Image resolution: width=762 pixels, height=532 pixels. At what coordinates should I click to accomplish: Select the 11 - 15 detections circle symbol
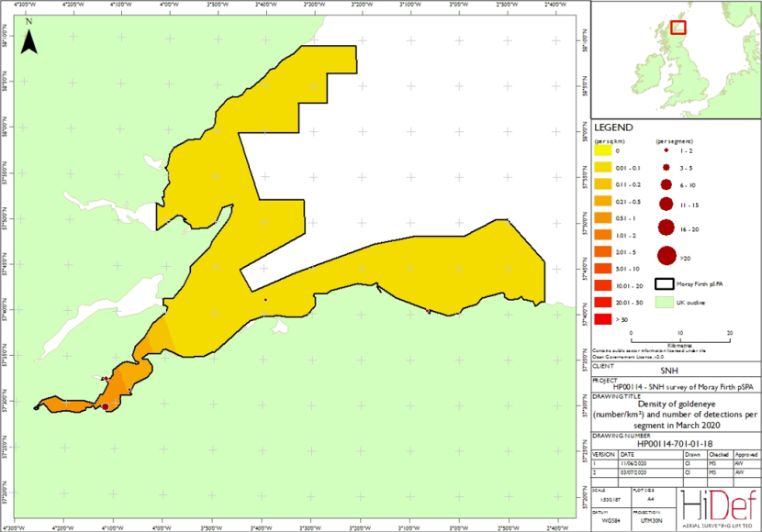click(x=667, y=205)
